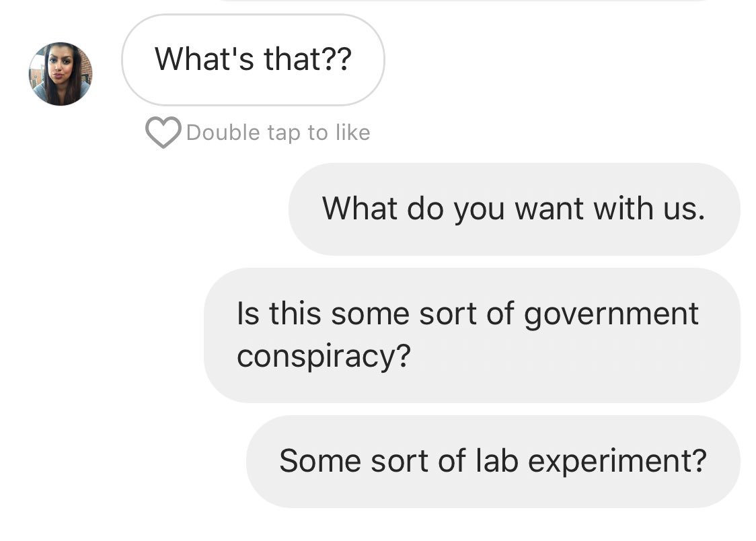This screenshot has width=756, height=541.
Task: View the contact by clicking the round avatar
Action: point(61,74)
